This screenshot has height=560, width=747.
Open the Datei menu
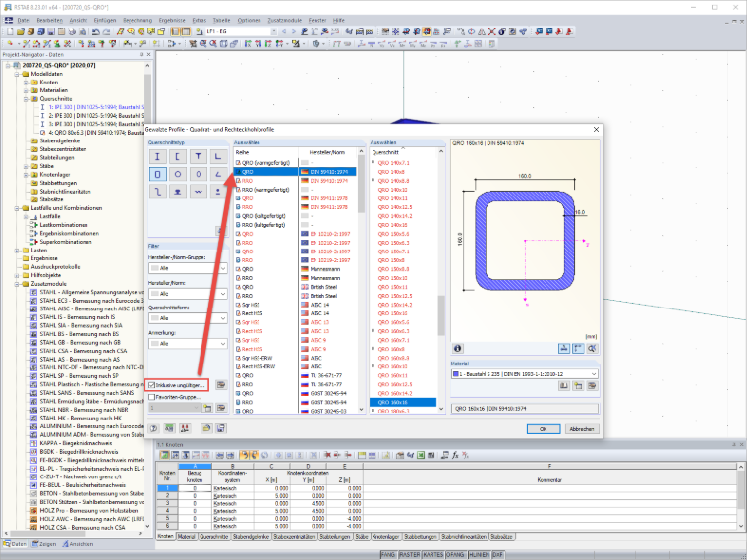(x=24, y=20)
